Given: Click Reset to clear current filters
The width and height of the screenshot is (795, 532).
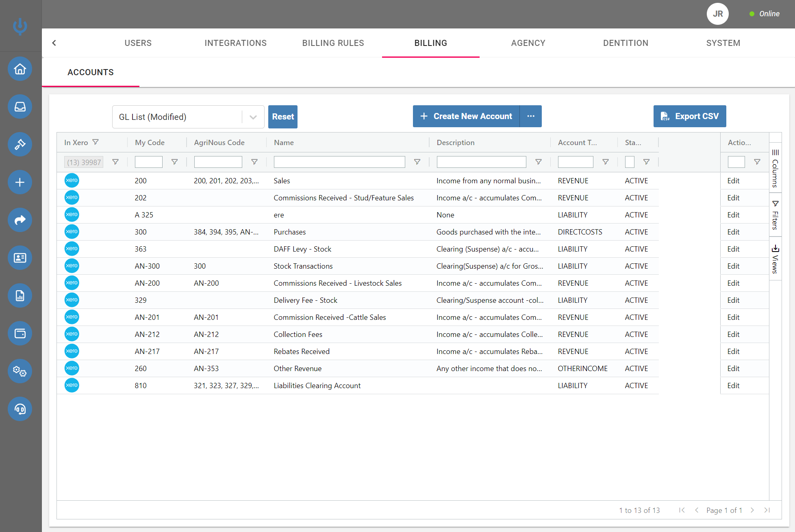Looking at the screenshot, I should [x=282, y=116].
